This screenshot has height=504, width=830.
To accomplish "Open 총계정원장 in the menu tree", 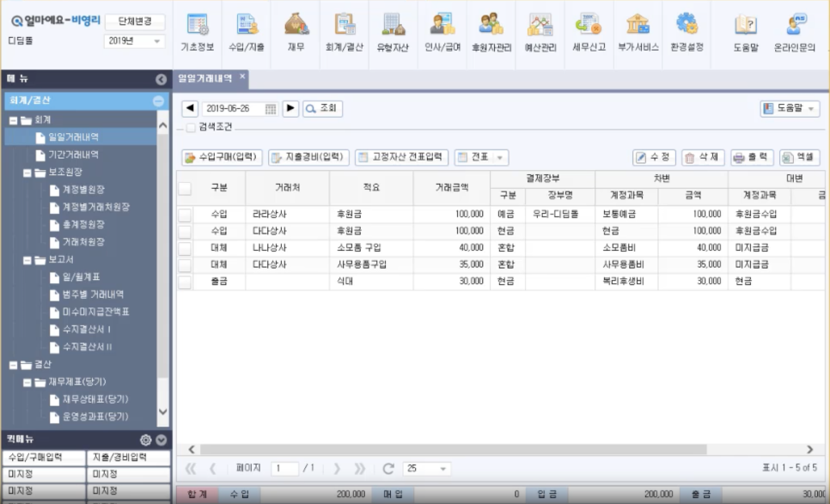I will click(83, 225).
